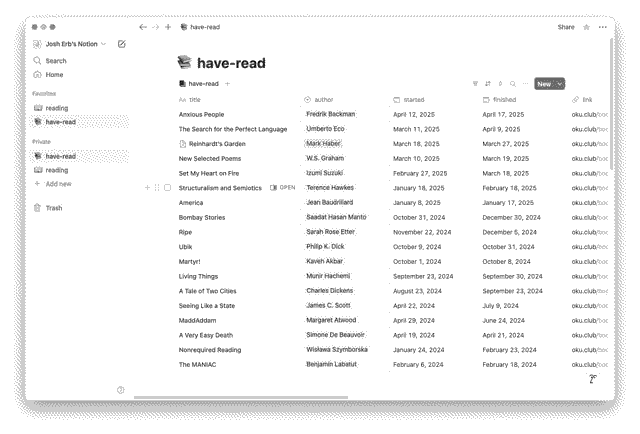Click the Bombay Stories title cell

[202, 218]
